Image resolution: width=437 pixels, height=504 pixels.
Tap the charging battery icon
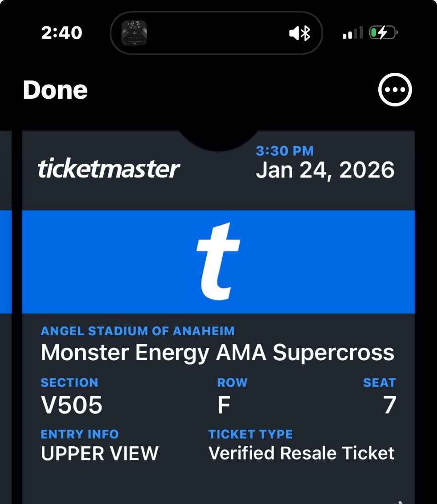click(383, 33)
